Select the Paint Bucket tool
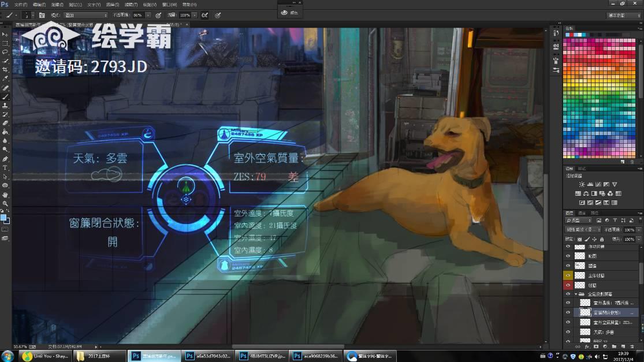The image size is (644, 362). tap(5, 132)
